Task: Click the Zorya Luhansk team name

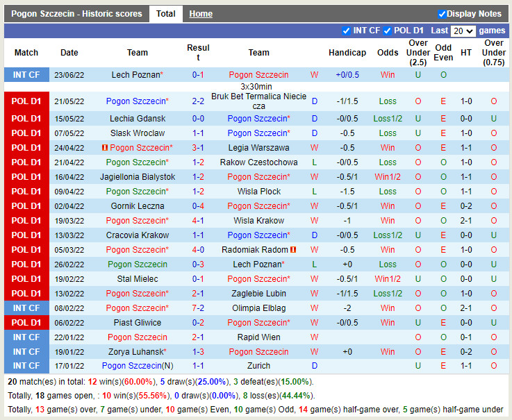Action: click(135, 352)
